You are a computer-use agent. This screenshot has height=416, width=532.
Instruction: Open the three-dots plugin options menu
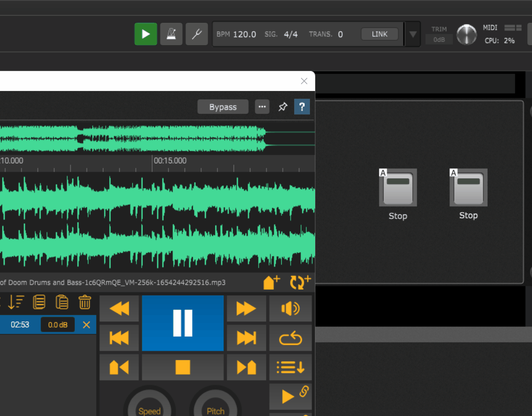click(x=262, y=107)
